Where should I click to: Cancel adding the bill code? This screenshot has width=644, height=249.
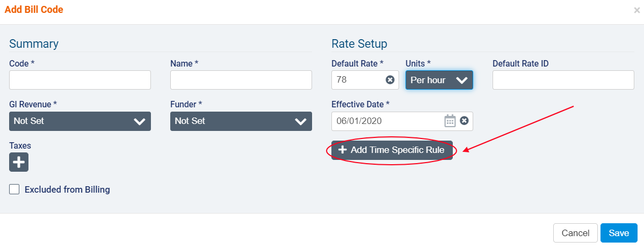pos(575,233)
